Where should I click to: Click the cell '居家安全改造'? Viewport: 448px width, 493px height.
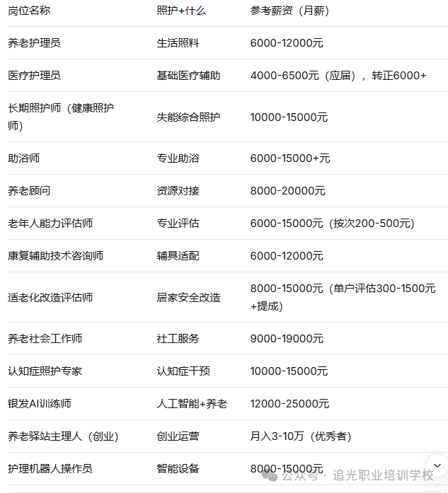point(188,298)
